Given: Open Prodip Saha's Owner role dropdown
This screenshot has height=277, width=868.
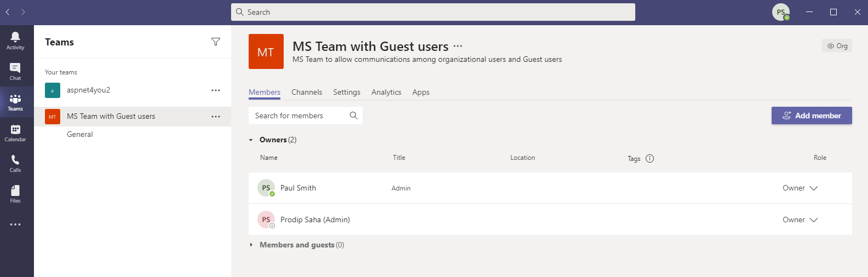Looking at the screenshot, I should tap(800, 220).
